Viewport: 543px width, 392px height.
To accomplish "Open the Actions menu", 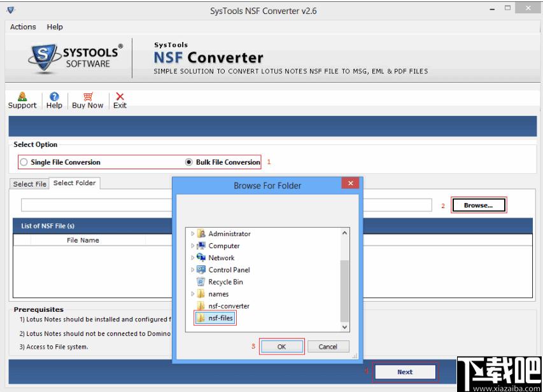I will 23,27.
